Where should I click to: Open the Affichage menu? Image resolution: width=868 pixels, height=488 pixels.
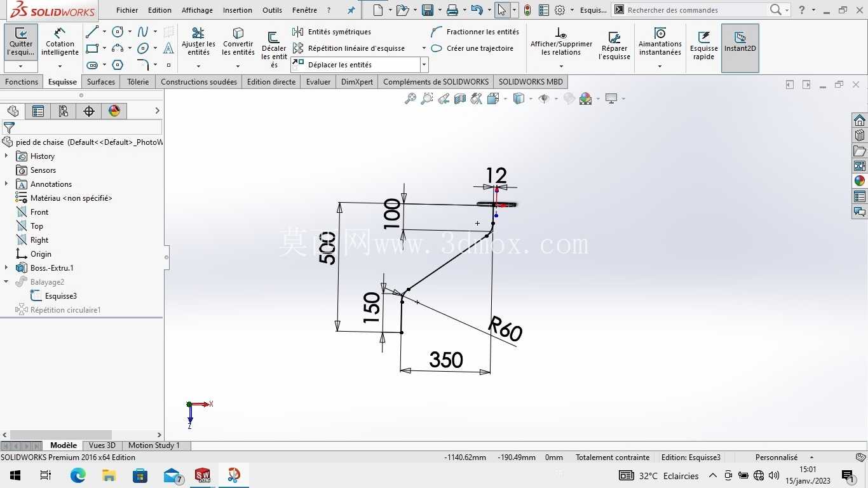(197, 10)
